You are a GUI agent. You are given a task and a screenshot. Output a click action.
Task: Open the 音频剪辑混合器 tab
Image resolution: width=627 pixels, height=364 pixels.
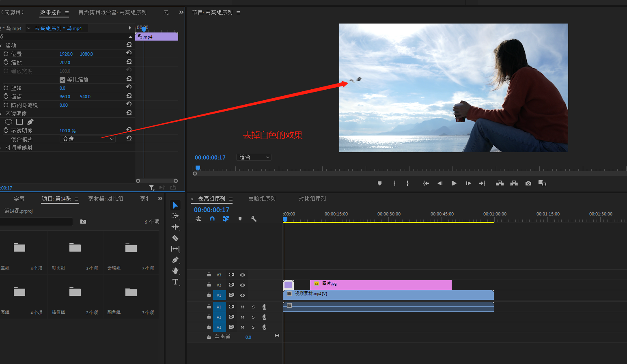(x=112, y=13)
